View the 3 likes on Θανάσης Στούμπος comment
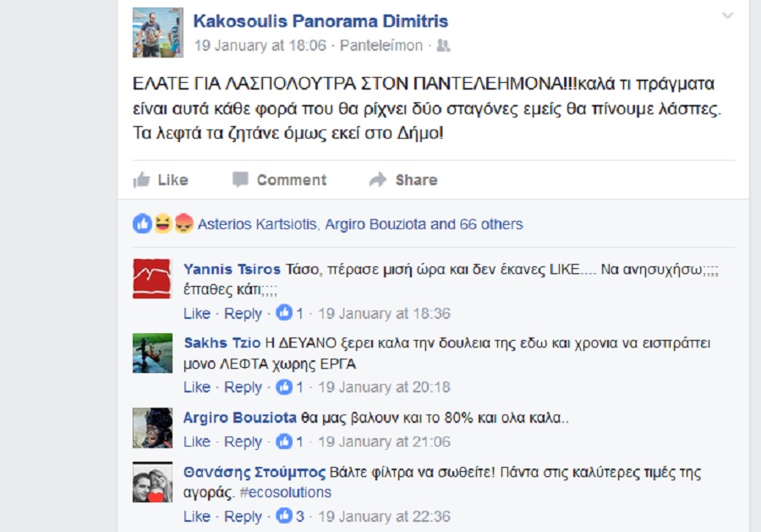The width and height of the screenshot is (761, 532). point(290,516)
